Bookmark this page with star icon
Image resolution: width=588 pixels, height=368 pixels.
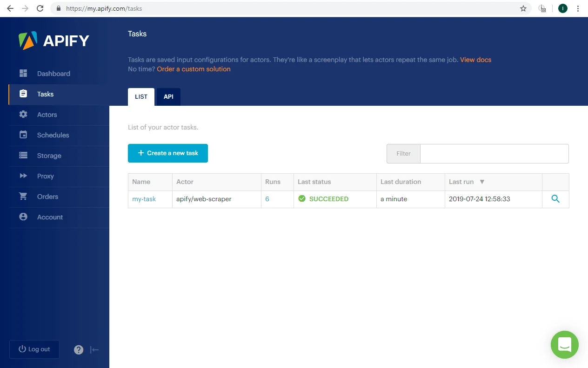pyautogui.click(x=523, y=8)
